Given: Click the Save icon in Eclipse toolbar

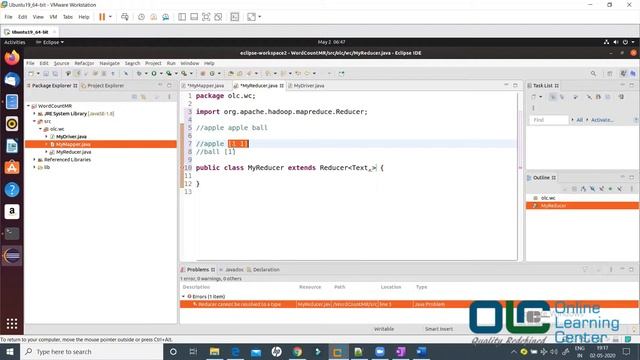Looking at the screenshot, I should 46,73.
